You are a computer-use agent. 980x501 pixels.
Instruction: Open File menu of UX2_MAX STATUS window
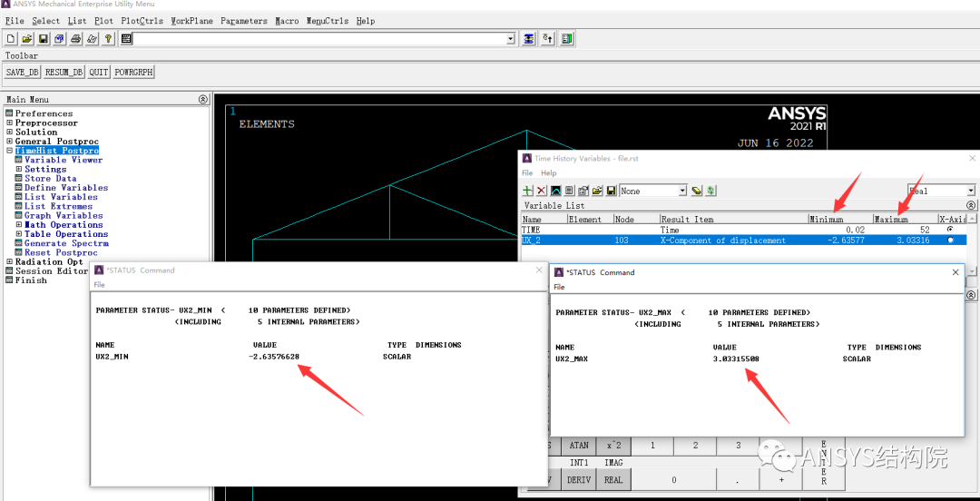click(559, 287)
